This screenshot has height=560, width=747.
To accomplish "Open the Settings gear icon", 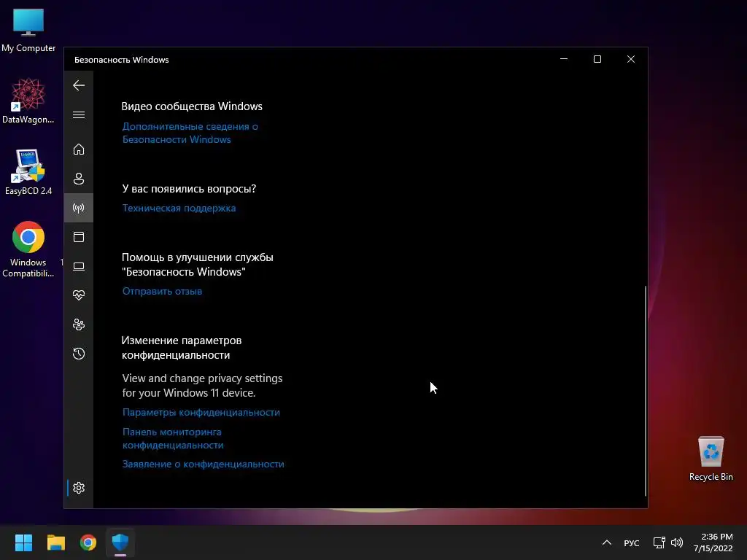I will pos(79,488).
